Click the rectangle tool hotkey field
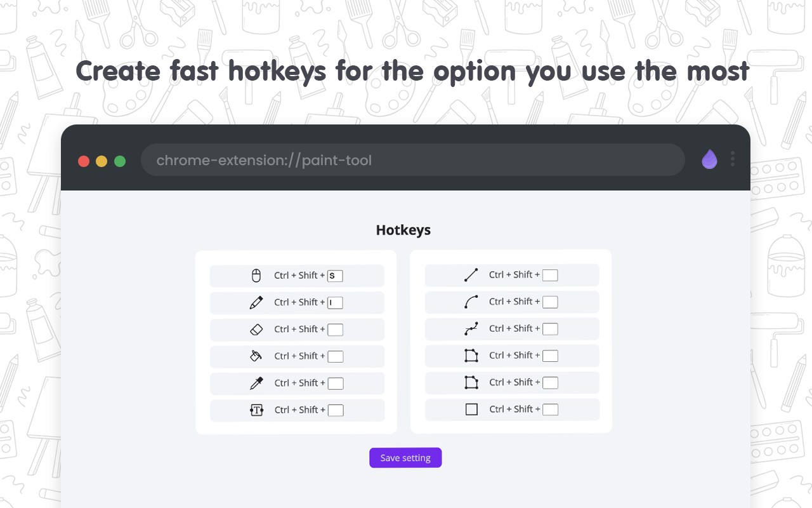Viewport: 812px width, 508px height. [x=550, y=410]
